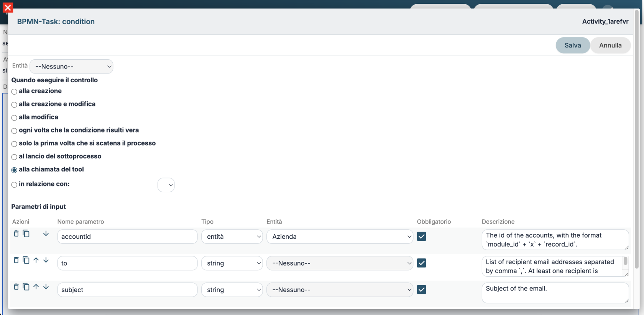Edit the accountid description textarea

point(555,240)
